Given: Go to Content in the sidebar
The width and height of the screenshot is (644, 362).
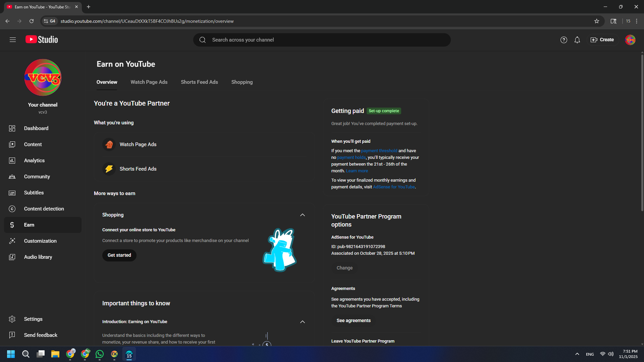Looking at the screenshot, I should tap(43, 144).
